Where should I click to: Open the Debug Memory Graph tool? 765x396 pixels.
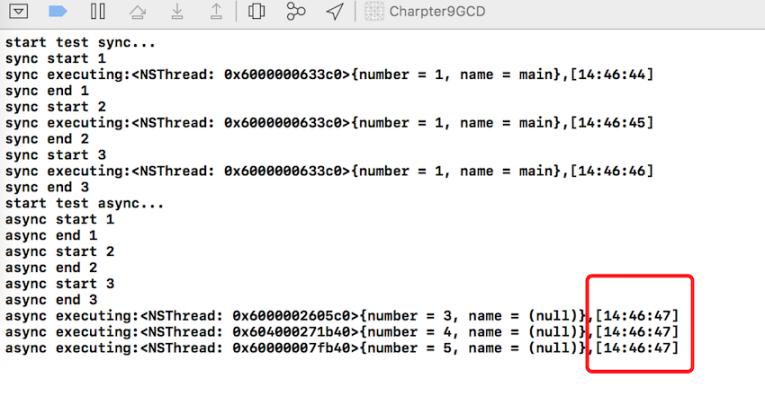pyautogui.click(x=296, y=11)
